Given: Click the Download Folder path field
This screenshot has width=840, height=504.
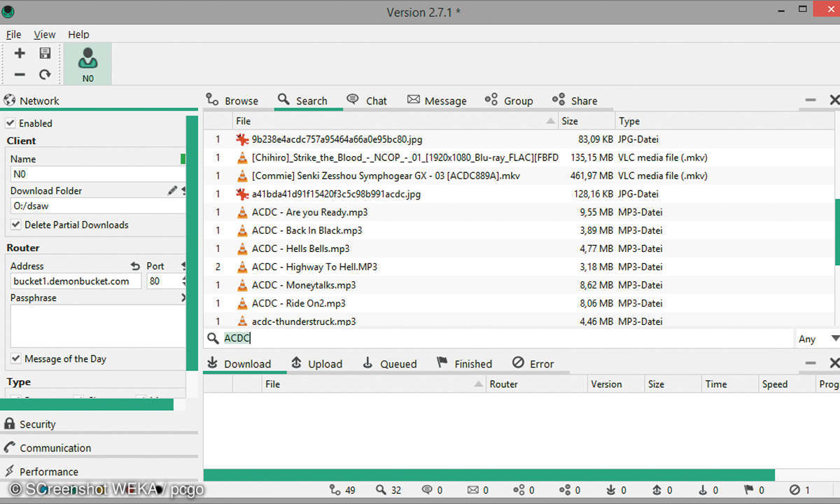Looking at the screenshot, I should pos(97,206).
